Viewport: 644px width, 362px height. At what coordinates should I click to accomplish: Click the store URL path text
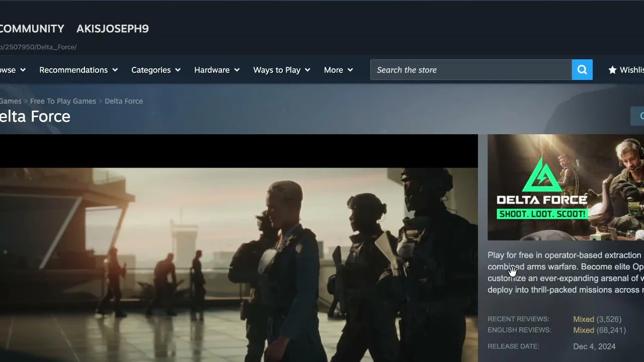pyautogui.click(x=38, y=47)
